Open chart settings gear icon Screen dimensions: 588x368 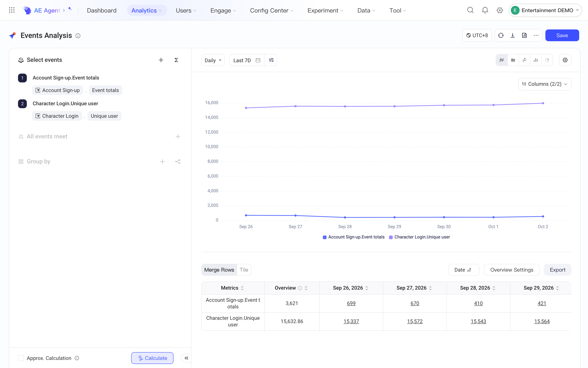point(565,60)
